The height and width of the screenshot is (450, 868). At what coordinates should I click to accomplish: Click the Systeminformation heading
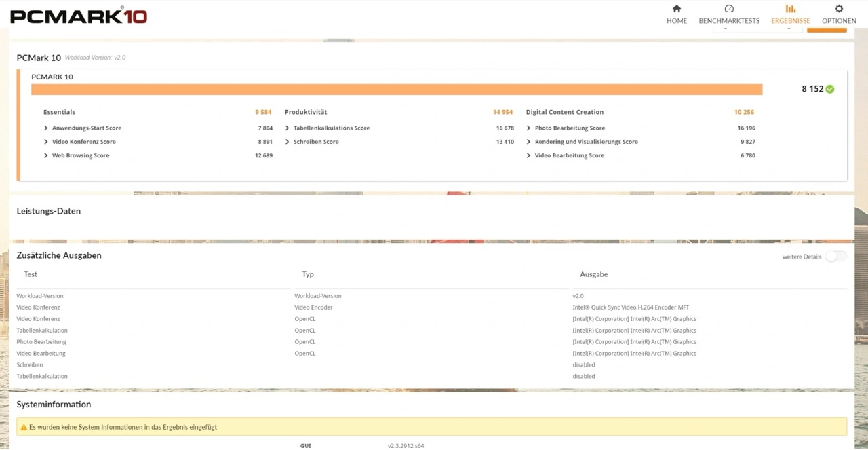tap(54, 404)
